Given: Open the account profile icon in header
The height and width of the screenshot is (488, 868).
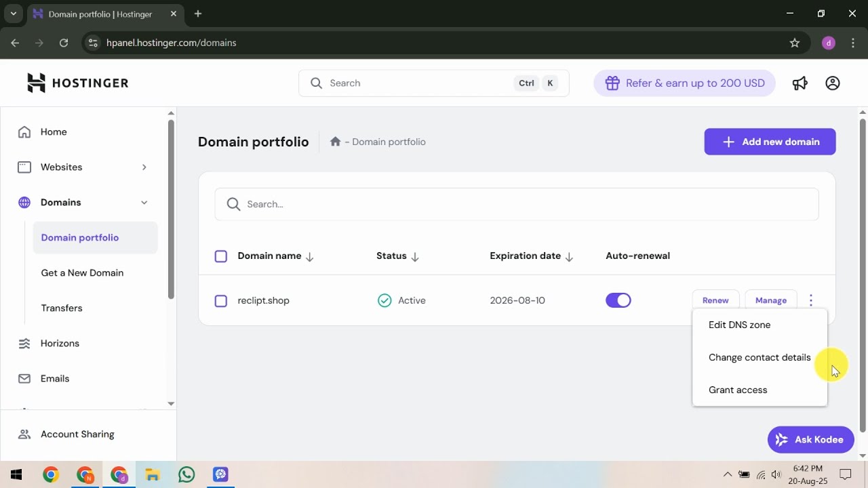Looking at the screenshot, I should (x=833, y=83).
